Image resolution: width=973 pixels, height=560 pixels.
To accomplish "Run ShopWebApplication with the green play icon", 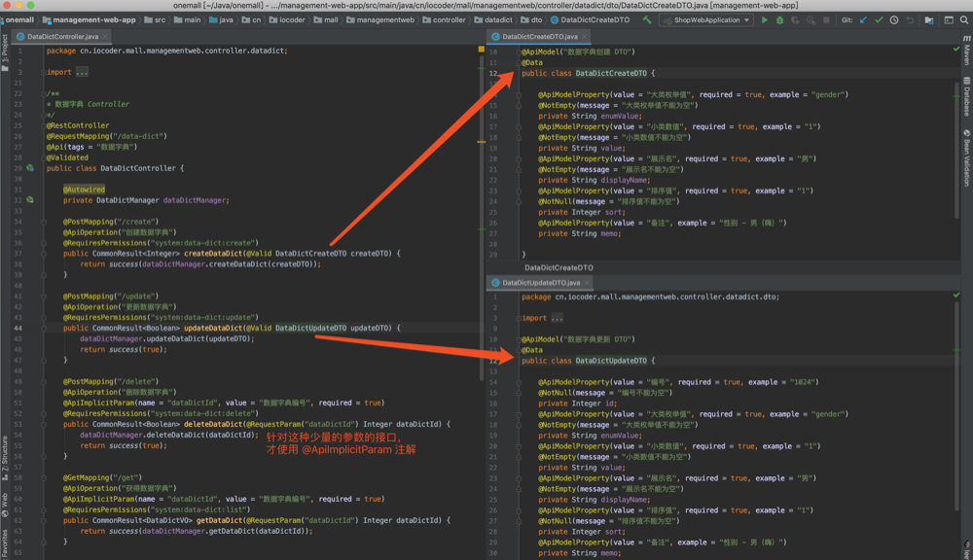I will pyautogui.click(x=765, y=19).
